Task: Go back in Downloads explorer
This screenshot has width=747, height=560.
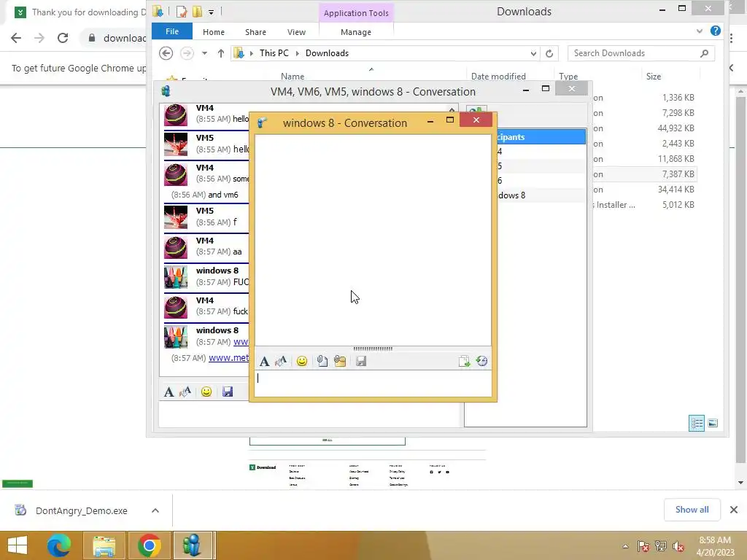Action: click(166, 53)
